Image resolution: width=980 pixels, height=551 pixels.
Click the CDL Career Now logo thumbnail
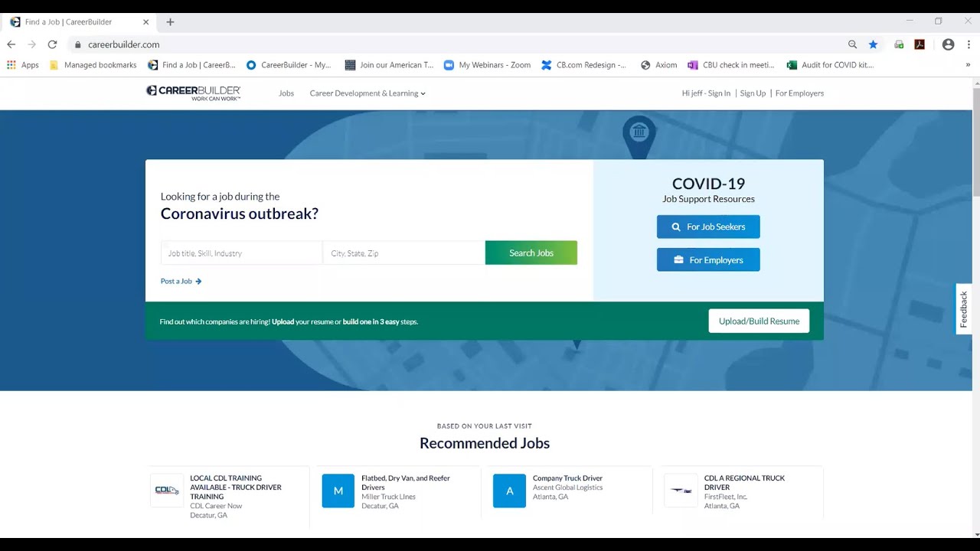(x=167, y=491)
